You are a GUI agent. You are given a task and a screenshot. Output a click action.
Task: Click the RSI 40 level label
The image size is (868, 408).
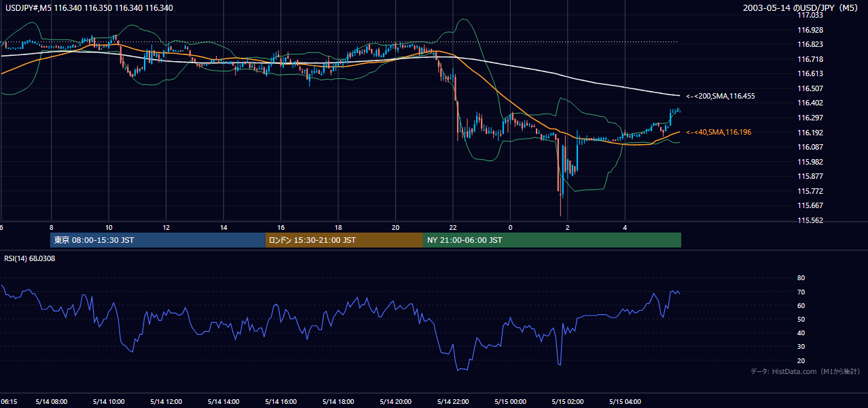click(x=801, y=333)
